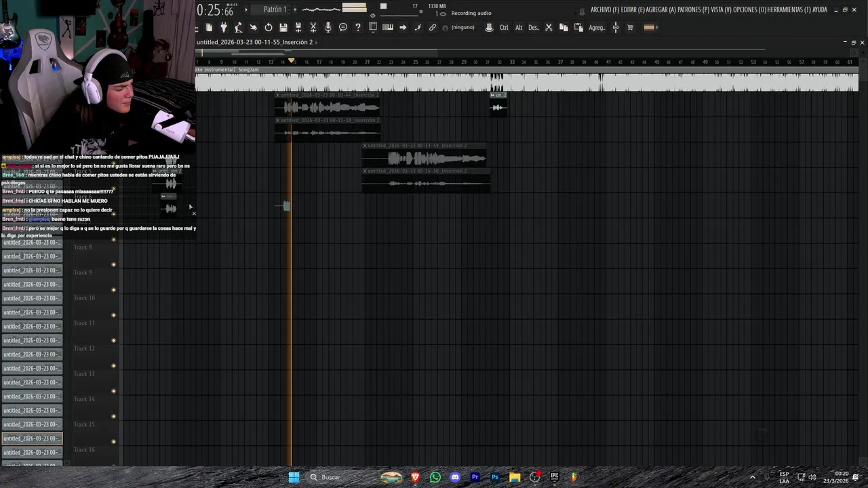868x488 pixels.
Task: Open clip menu of 00-10-44 audio clip
Action: click(277, 95)
